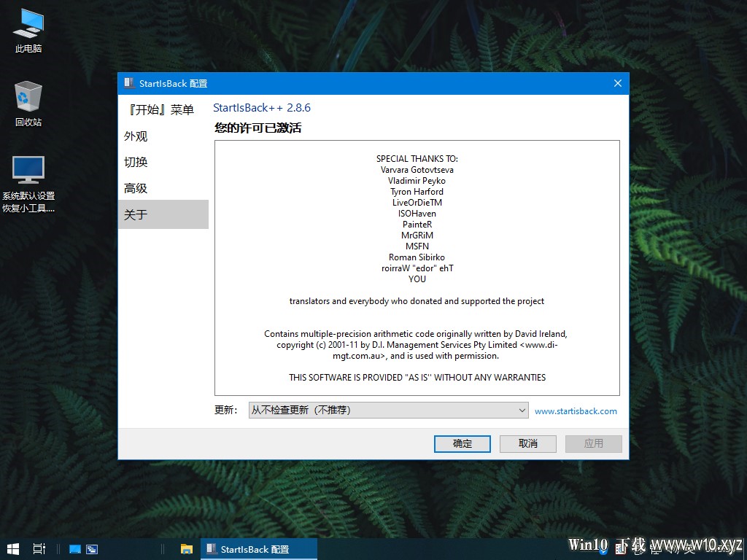The width and height of the screenshot is (747, 560).
Task: Click the Show Desktop quick launch icon
Action: pos(75,549)
